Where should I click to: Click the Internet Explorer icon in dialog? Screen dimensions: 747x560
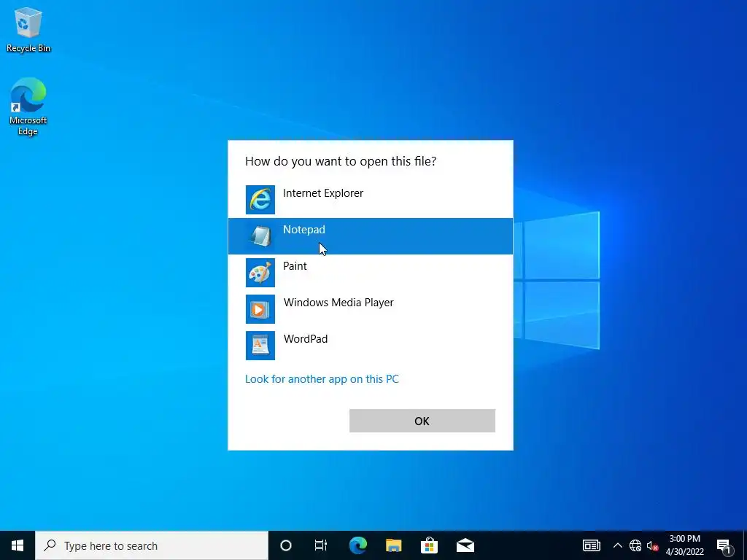click(260, 200)
